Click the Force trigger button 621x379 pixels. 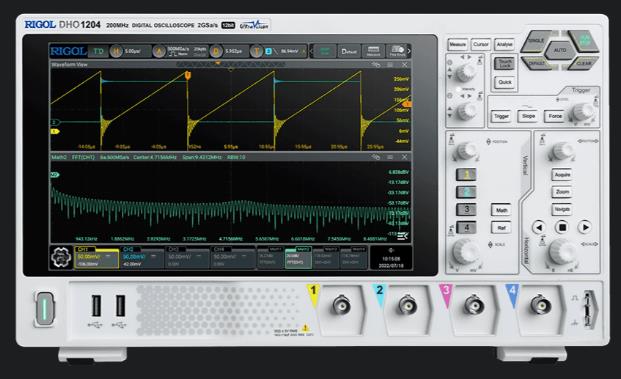pyautogui.click(x=555, y=116)
